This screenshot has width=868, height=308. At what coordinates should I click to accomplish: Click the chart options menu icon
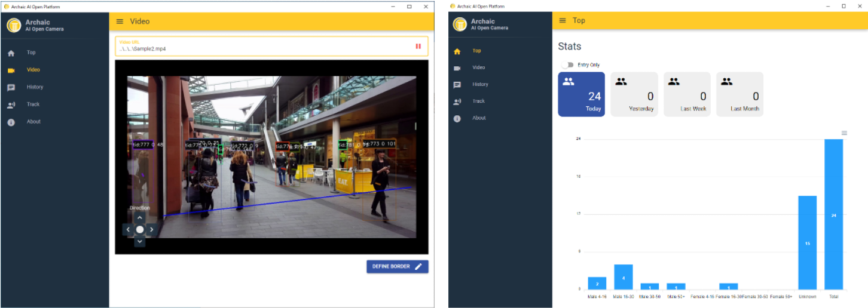coord(844,133)
